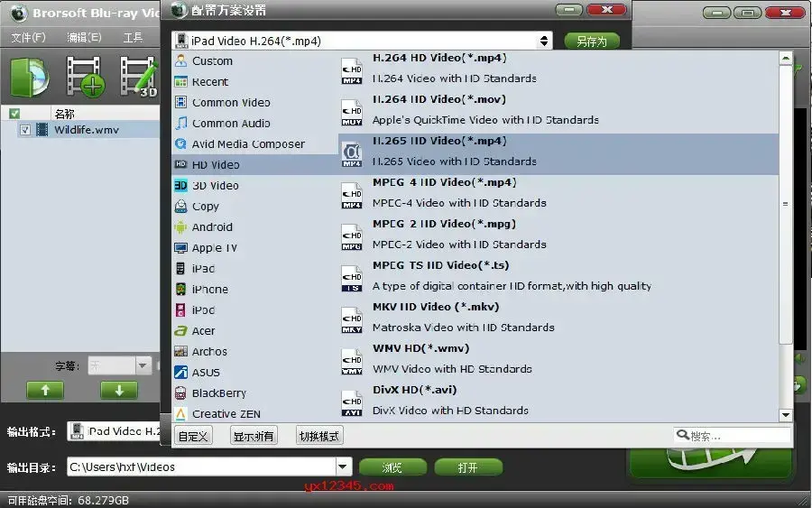Select the 3D Video category icon
Screen dimensions: 812x508
(x=180, y=185)
